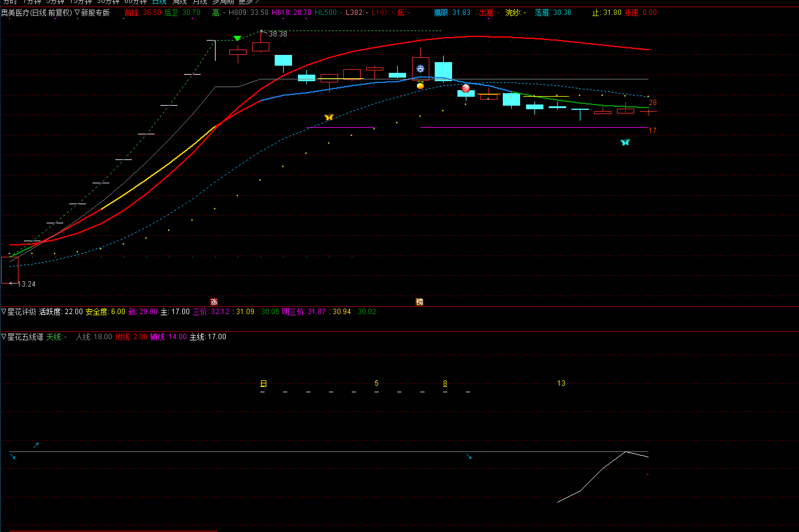Click the down-right arrow at the far left of the bottom panel

[13, 456]
